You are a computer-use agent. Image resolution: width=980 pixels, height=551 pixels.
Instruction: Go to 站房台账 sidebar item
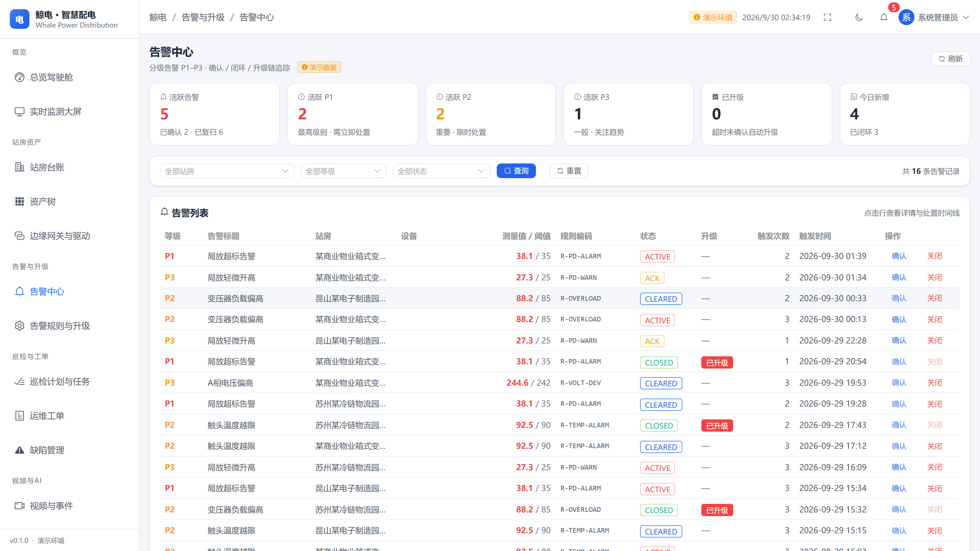click(x=69, y=167)
